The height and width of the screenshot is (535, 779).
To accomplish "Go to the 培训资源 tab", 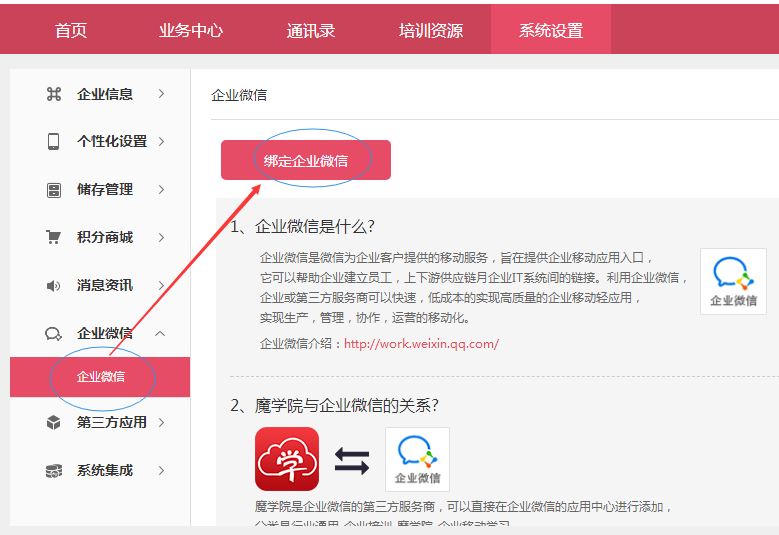I will pyautogui.click(x=431, y=30).
